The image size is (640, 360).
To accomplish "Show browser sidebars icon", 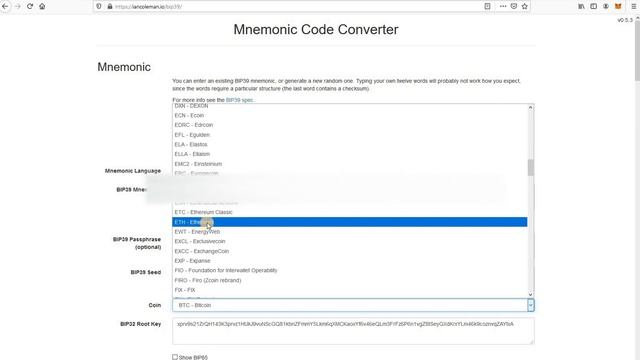I will (593, 6).
